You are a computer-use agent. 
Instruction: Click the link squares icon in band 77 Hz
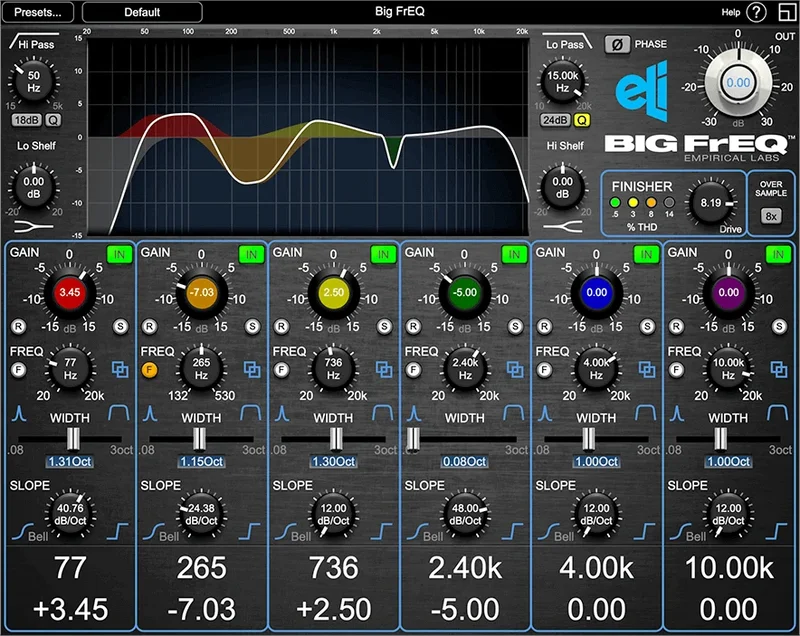click(120, 369)
